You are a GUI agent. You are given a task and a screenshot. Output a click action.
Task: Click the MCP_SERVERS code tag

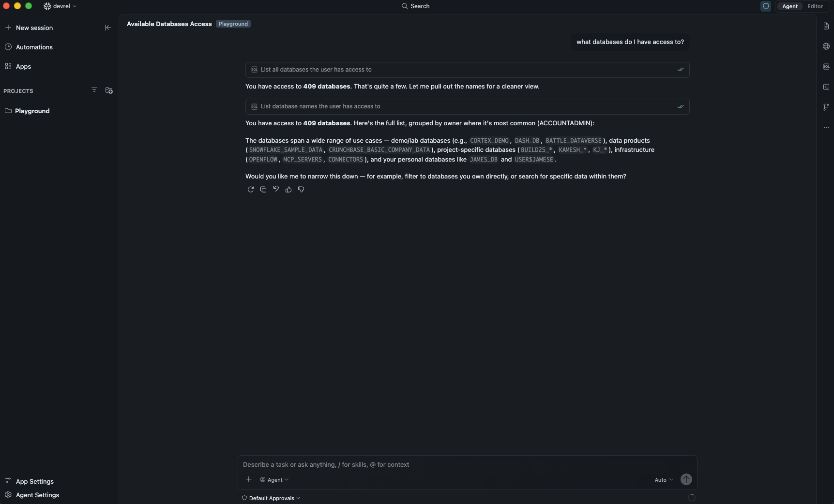[303, 160]
